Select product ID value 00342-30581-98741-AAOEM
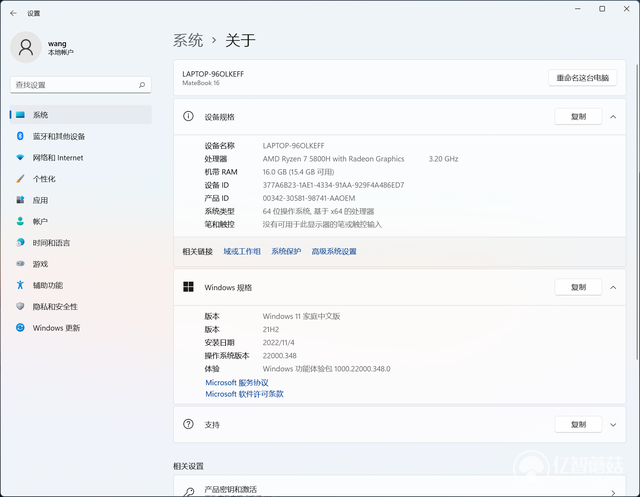This screenshot has height=497, width=640. coord(309,198)
